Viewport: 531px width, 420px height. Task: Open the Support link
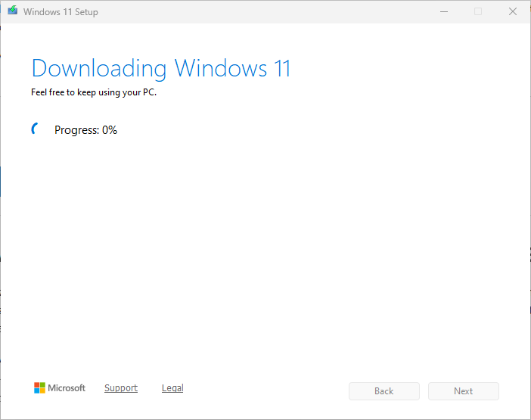click(x=121, y=387)
